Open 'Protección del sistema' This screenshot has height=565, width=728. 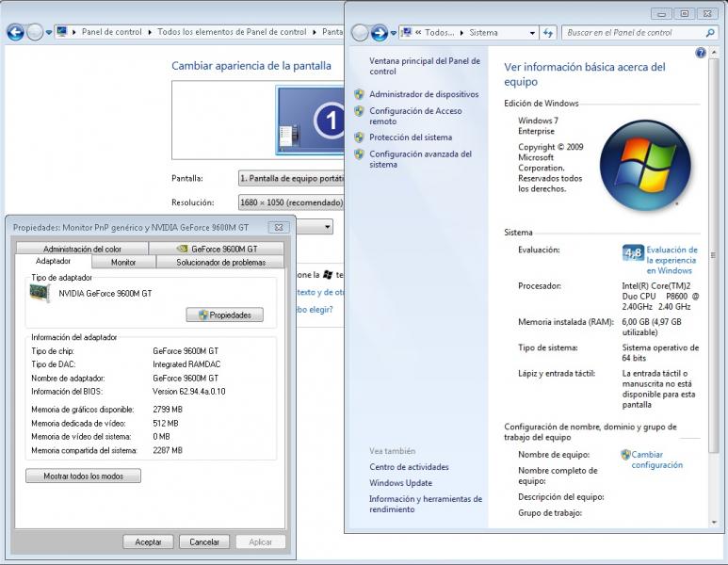[411, 137]
